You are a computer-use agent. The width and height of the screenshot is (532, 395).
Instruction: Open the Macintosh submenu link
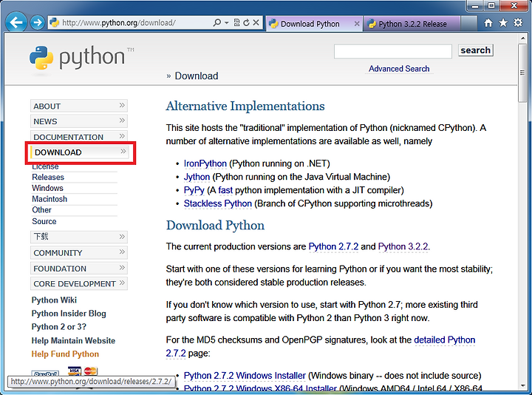tap(50, 199)
